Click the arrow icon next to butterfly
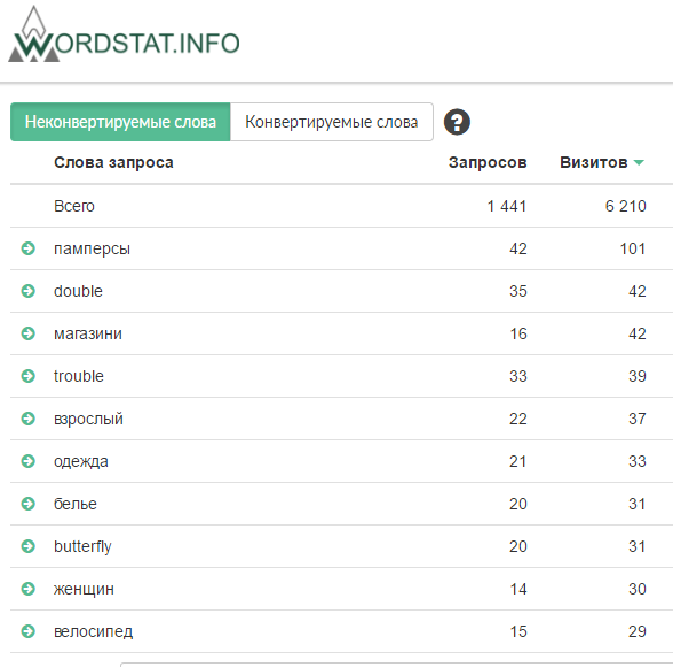Viewport: 678px width, 667px height. click(28, 546)
